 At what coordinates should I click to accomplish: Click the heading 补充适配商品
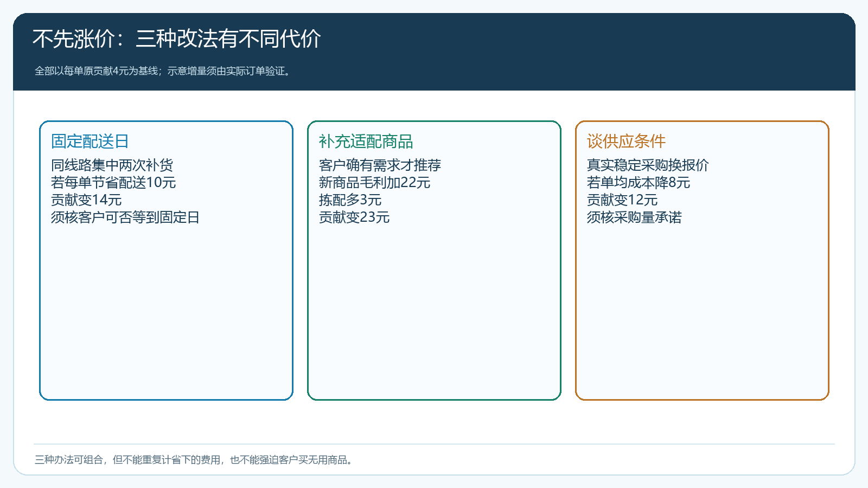[x=366, y=142]
